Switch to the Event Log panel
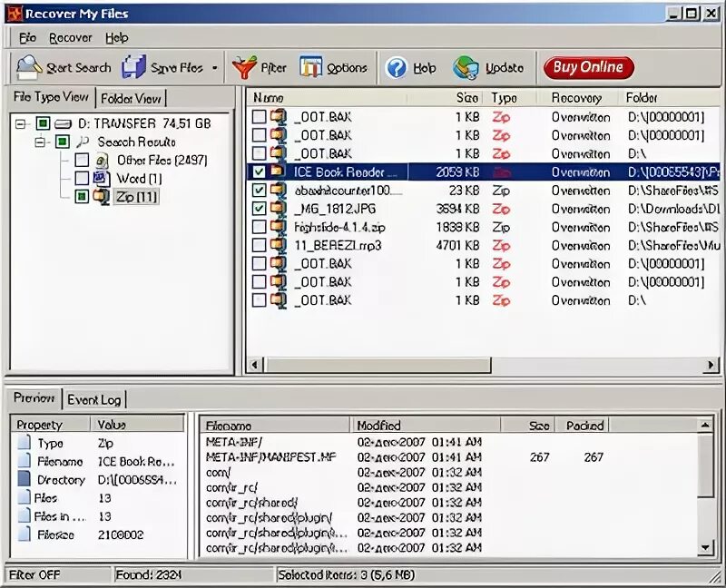Viewport: 726px width, 588px height. coord(94,398)
